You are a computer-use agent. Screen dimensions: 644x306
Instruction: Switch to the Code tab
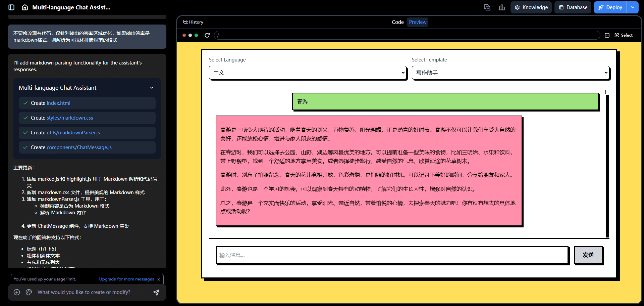pyautogui.click(x=397, y=22)
